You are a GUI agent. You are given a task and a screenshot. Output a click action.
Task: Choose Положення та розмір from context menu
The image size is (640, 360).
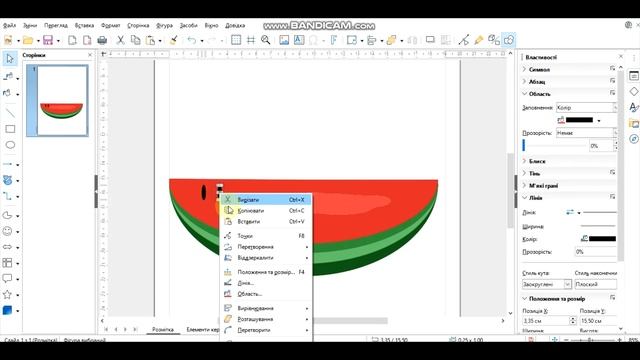[266, 272]
